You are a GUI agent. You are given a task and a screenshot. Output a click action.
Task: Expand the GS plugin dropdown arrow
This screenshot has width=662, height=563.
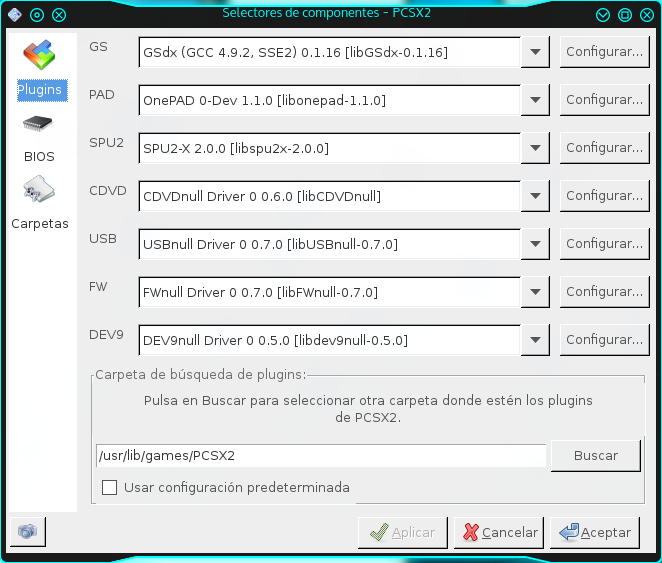tap(535, 52)
